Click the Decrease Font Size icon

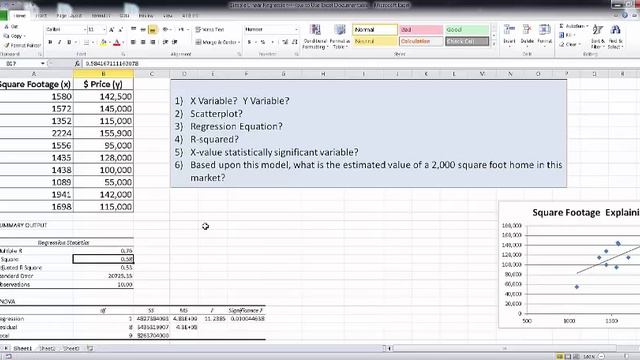tap(120, 29)
